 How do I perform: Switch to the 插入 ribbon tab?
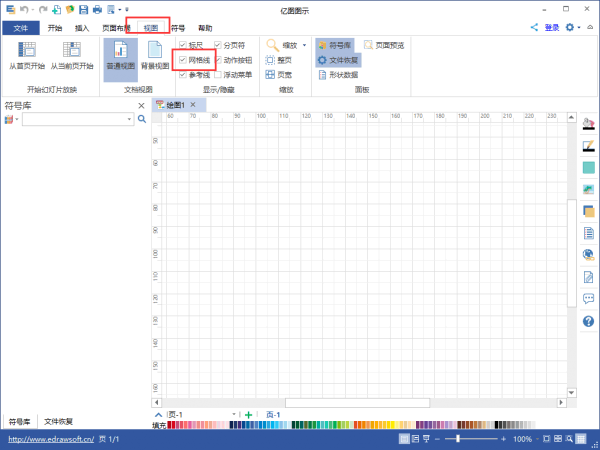click(x=82, y=28)
